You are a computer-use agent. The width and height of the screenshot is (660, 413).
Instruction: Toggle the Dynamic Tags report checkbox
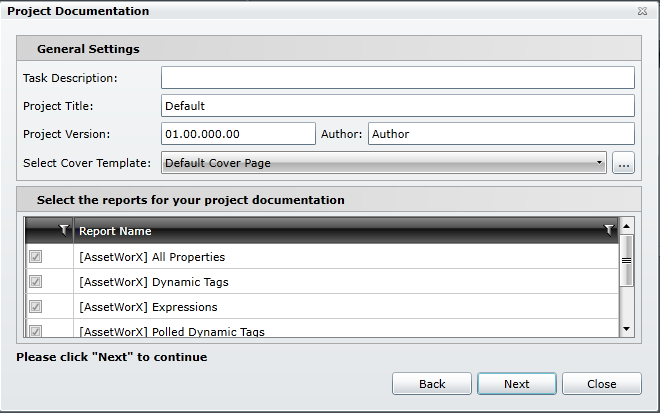[36, 282]
